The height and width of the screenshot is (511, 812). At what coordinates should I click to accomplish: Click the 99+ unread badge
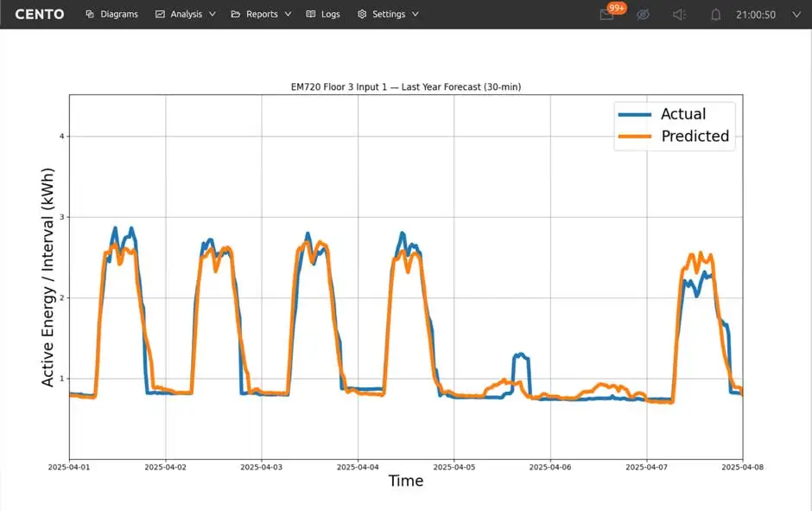point(617,8)
